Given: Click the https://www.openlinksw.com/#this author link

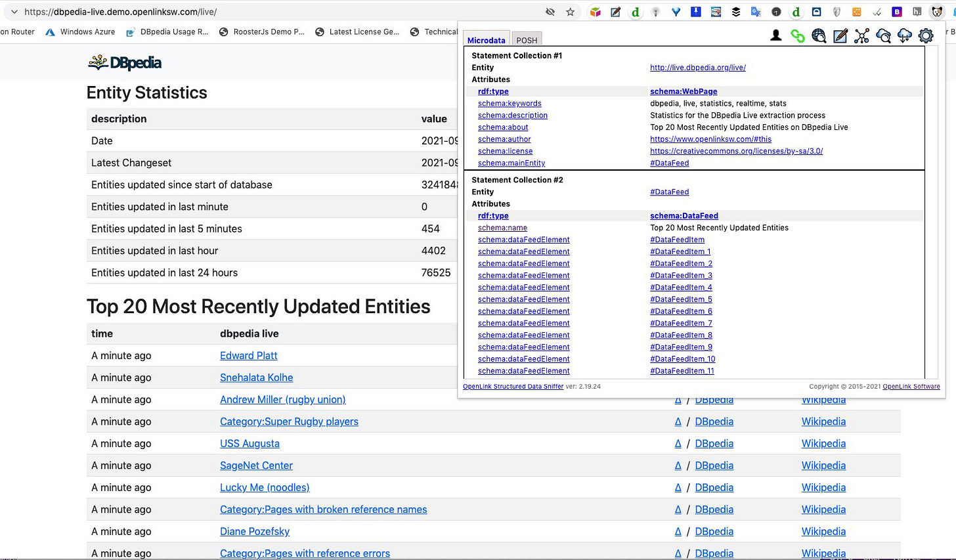Looking at the screenshot, I should (710, 139).
